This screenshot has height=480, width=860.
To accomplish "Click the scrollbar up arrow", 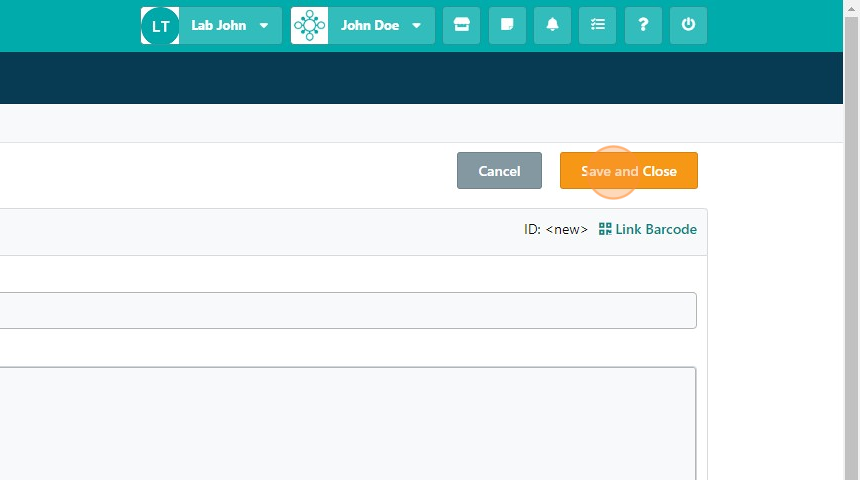I will [x=852, y=8].
